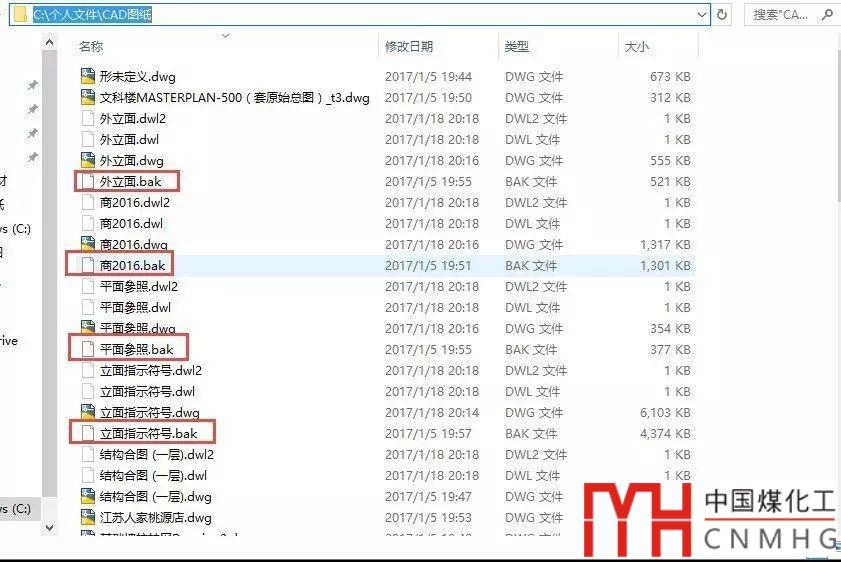Viewport: 841px width, 562px height.
Task: Click the file icon of 文科楼MASTERPLAN-500 dwg
Action: [88, 97]
